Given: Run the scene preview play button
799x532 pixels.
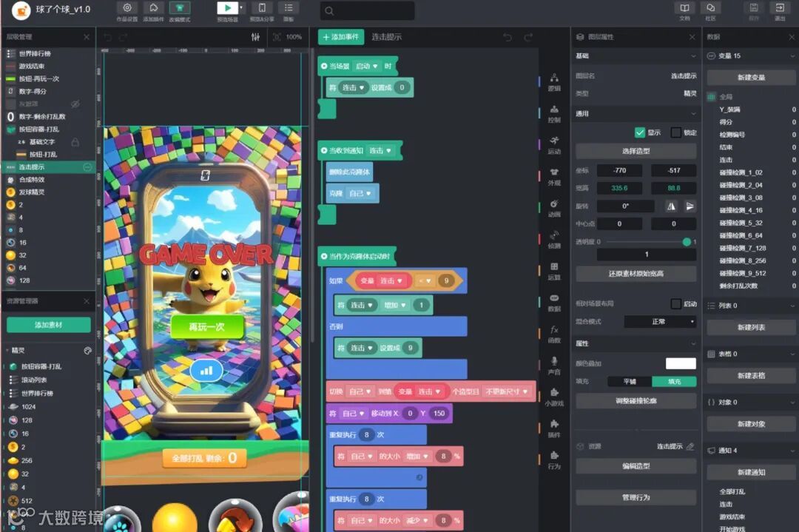Looking at the screenshot, I should click(x=227, y=8).
